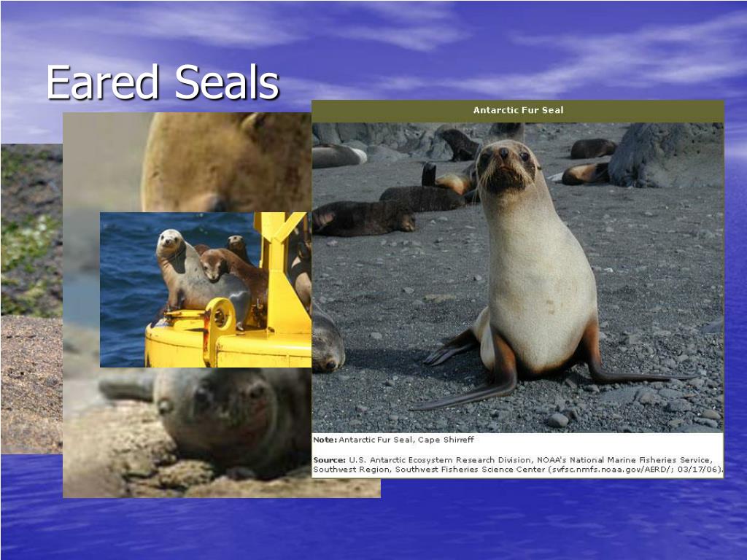Screen dimensions: 747x560
Task: Click the 'swfsc.nmfs.noaa.gov/AERD/' source URL text
Action: click(613, 470)
